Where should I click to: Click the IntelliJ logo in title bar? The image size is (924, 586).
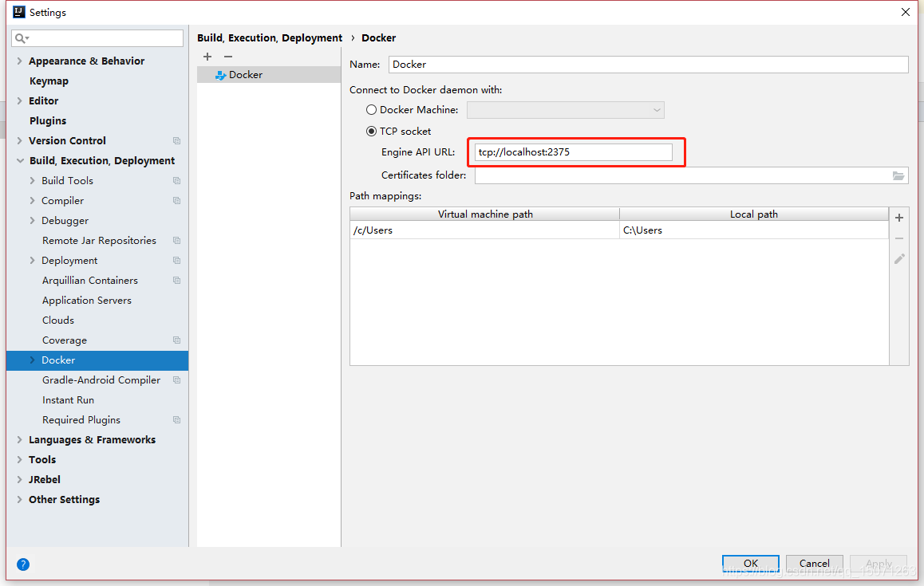click(19, 12)
